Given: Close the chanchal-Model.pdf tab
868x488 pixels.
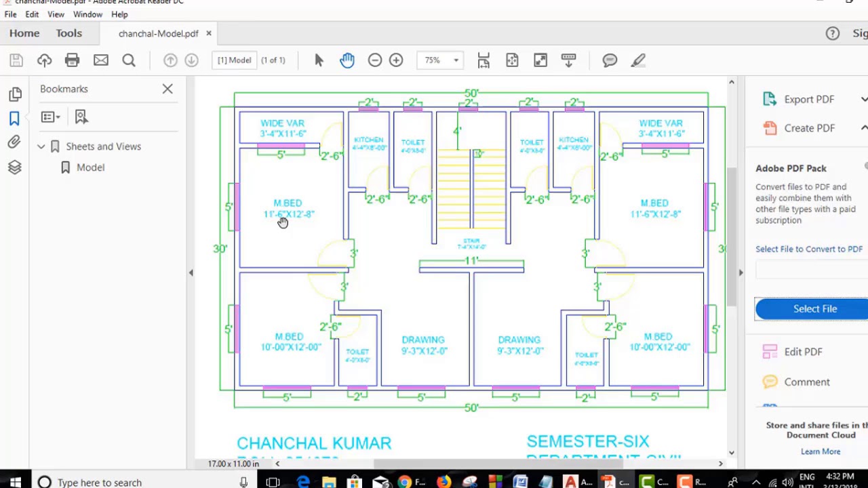Looking at the screenshot, I should [209, 33].
